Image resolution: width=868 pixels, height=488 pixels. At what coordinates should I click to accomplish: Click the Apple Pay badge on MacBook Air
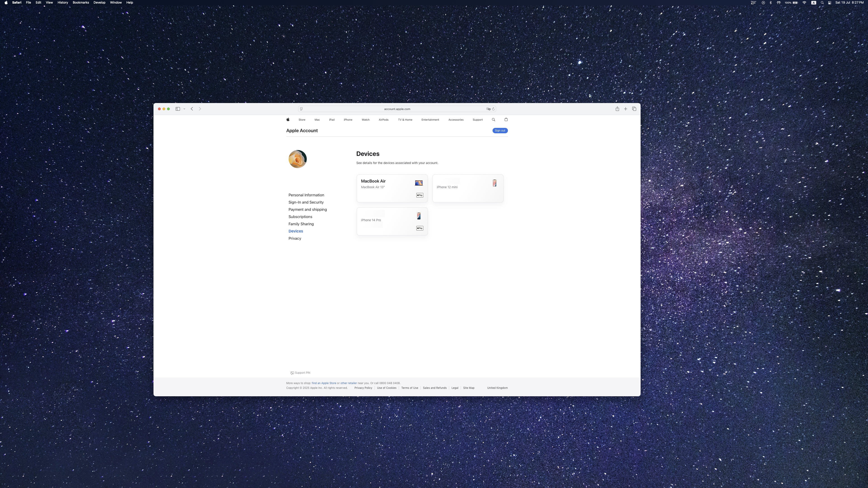[x=420, y=195]
